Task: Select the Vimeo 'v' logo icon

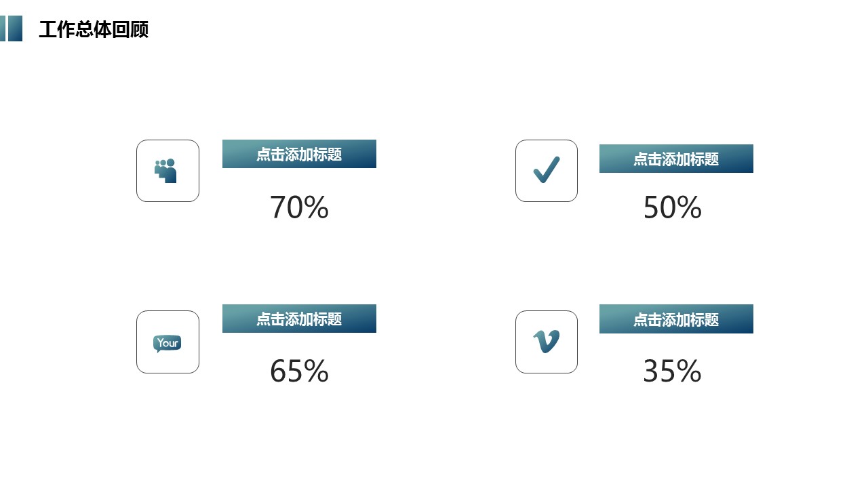Action: pyautogui.click(x=547, y=342)
